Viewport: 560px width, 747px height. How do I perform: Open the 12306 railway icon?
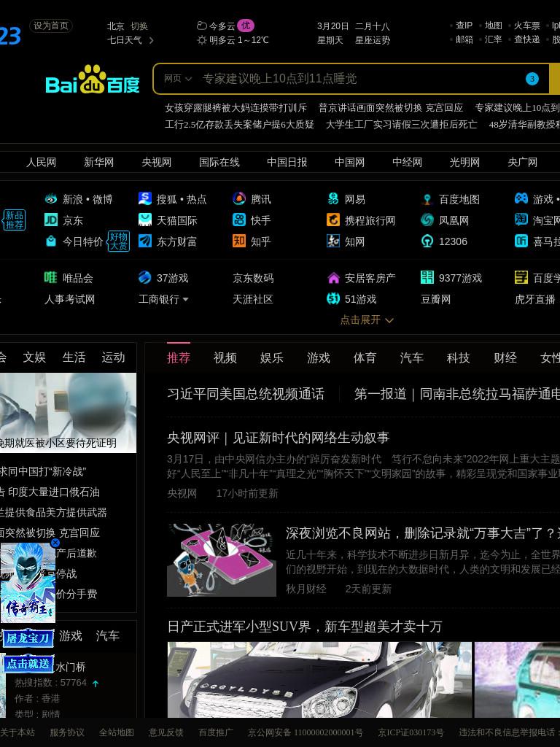[427, 241]
